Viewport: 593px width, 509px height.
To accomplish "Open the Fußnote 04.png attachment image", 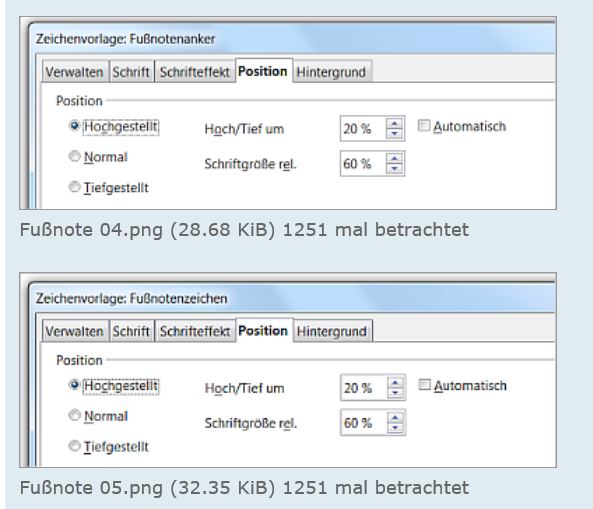I will pos(288,113).
